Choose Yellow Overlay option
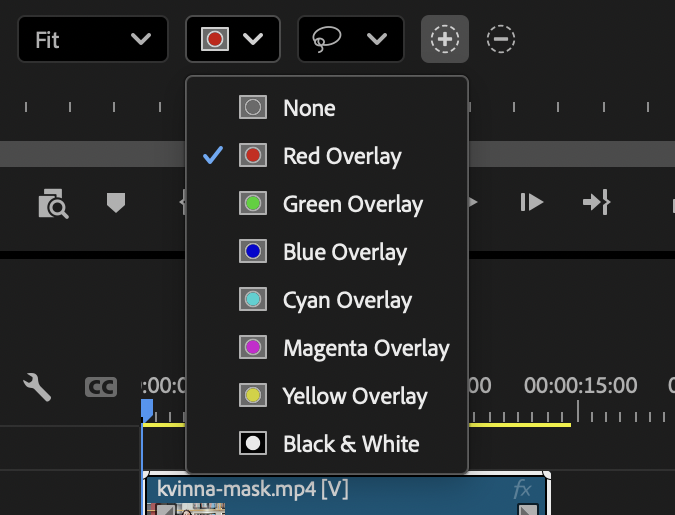Screen dimensions: 675x515 [x=327, y=395]
